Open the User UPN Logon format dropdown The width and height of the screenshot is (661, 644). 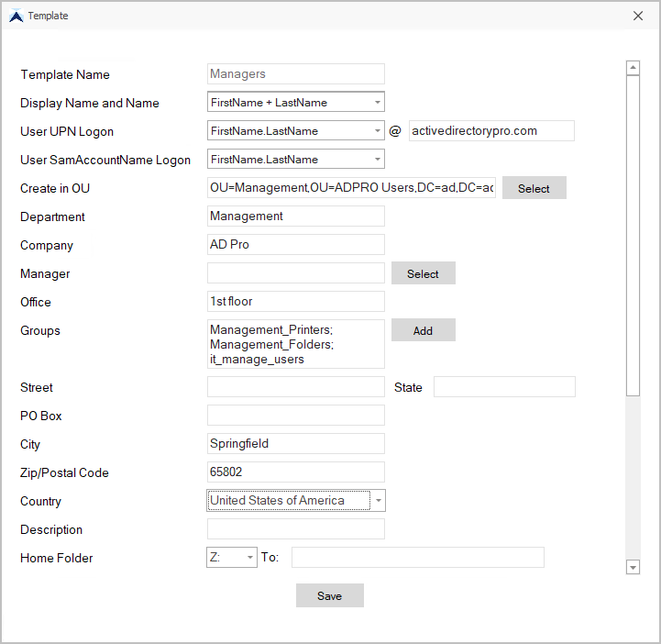pyautogui.click(x=295, y=131)
